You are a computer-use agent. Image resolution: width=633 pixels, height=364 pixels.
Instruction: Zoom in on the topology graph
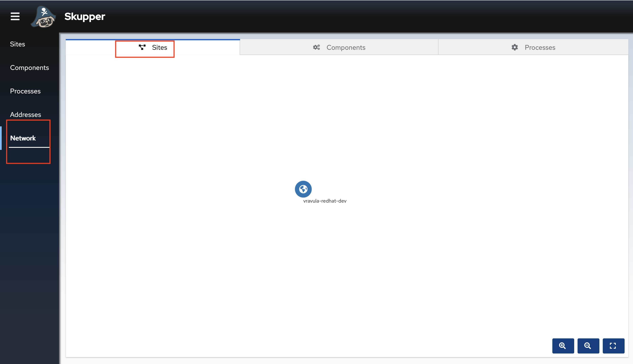pos(563,346)
